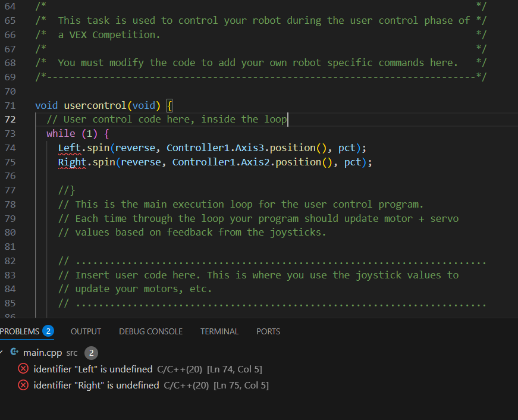Image resolution: width=518 pixels, height=420 pixels.
Task: Click line number 72 in the gutter
Action: [x=10, y=120]
